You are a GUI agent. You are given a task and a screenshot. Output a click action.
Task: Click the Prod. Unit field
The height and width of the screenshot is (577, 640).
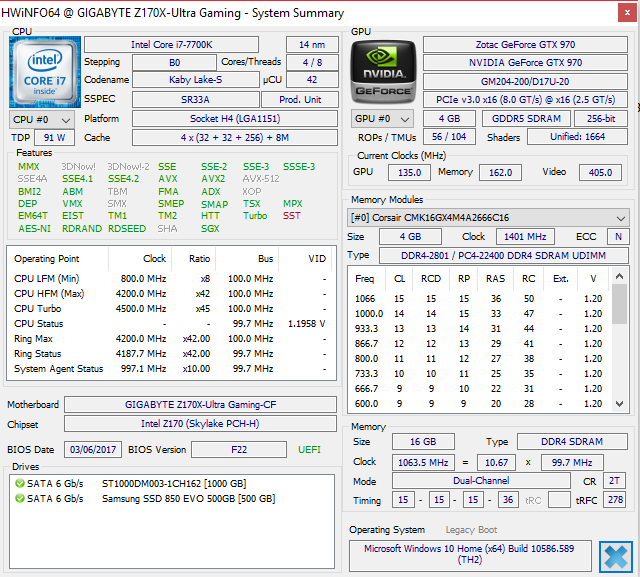pyautogui.click(x=300, y=100)
